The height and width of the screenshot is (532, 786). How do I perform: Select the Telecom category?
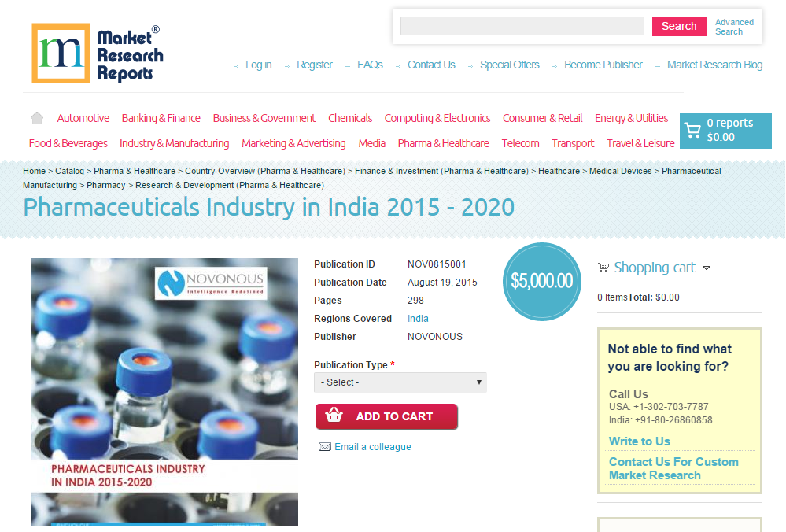pos(520,143)
